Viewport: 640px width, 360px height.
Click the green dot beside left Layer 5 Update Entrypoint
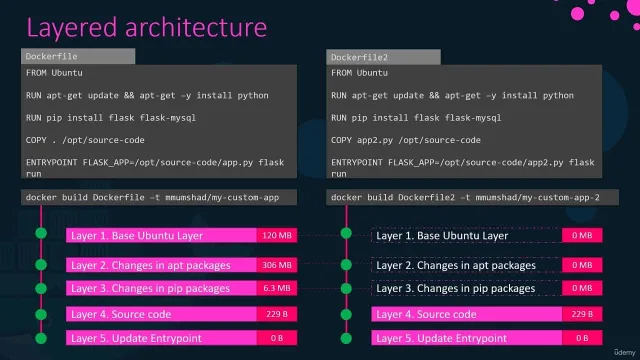(41, 338)
